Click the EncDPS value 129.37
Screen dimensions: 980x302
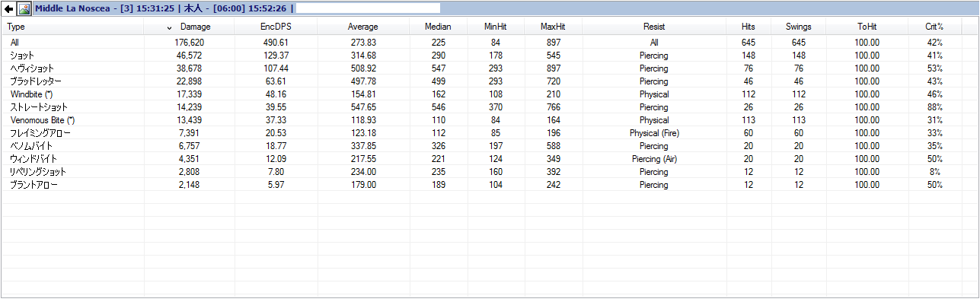275,56
